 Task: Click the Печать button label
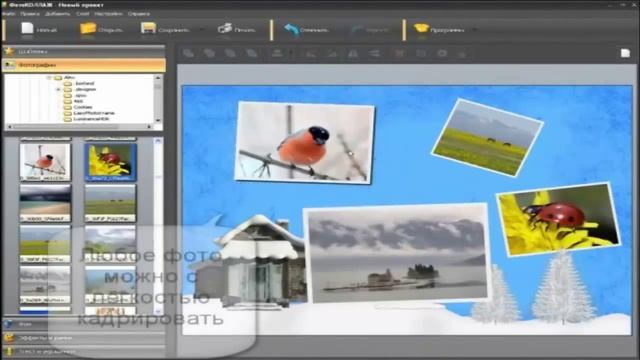point(245,30)
